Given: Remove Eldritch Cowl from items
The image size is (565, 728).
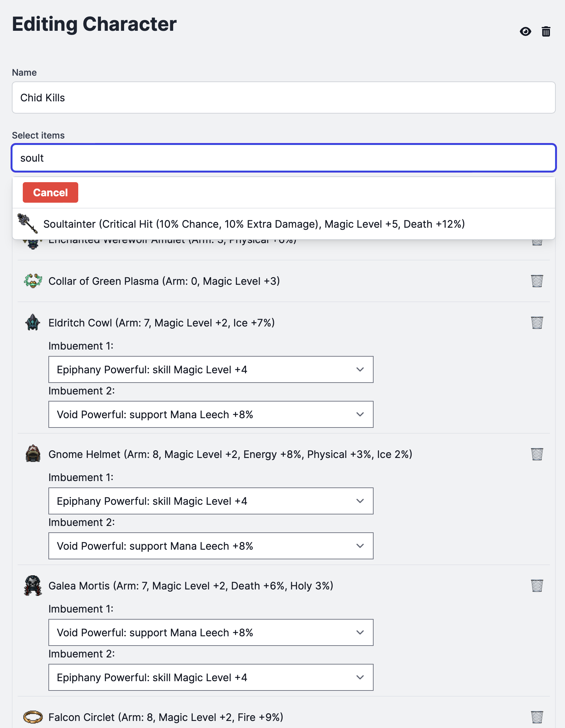Looking at the screenshot, I should click(537, 323).
